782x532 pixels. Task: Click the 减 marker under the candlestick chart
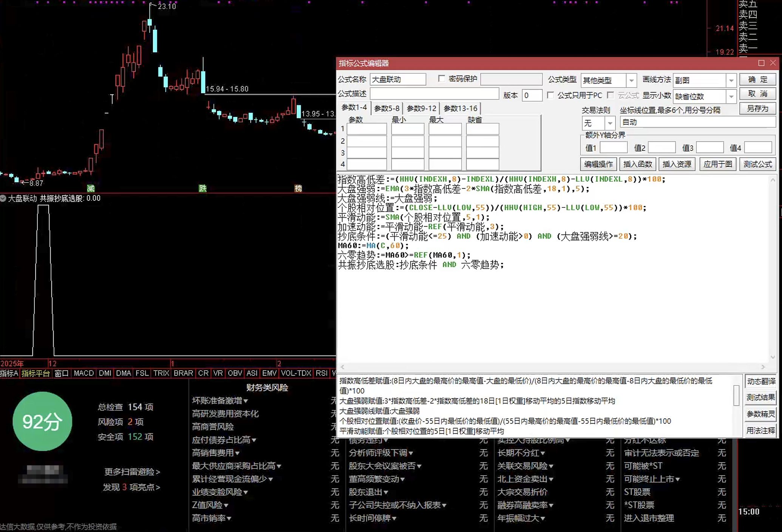point(91,188)
